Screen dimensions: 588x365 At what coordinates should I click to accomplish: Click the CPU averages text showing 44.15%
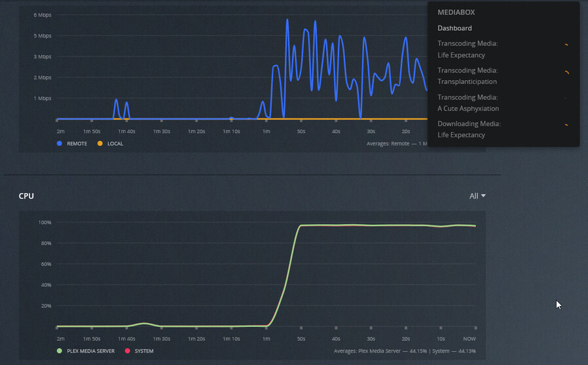[405, 351]
